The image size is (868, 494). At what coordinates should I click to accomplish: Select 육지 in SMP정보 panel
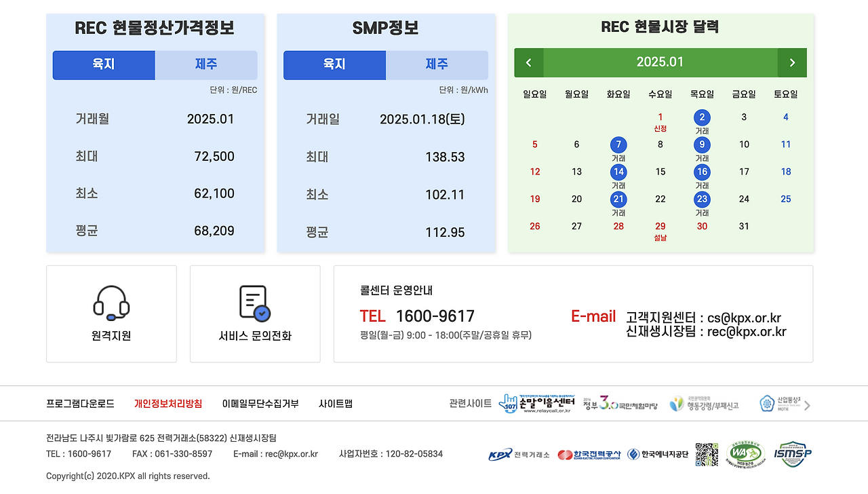[334, 65]
